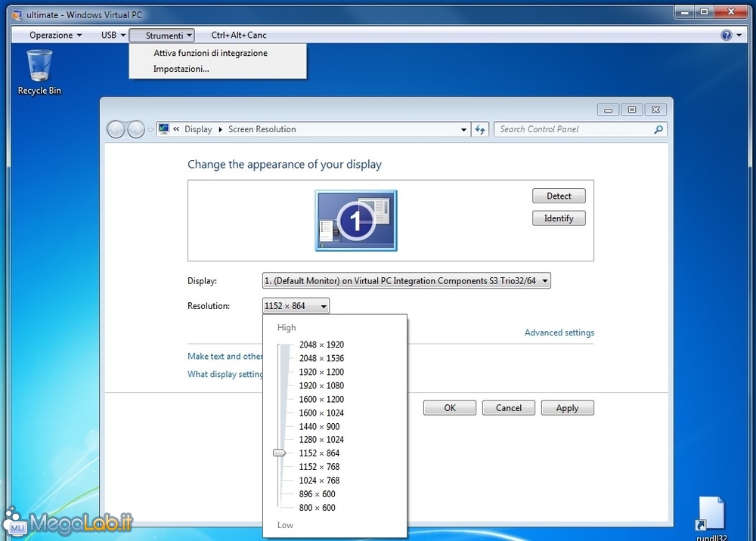Send Ctrl+Alt+Canc to the virtual machine

239,36
